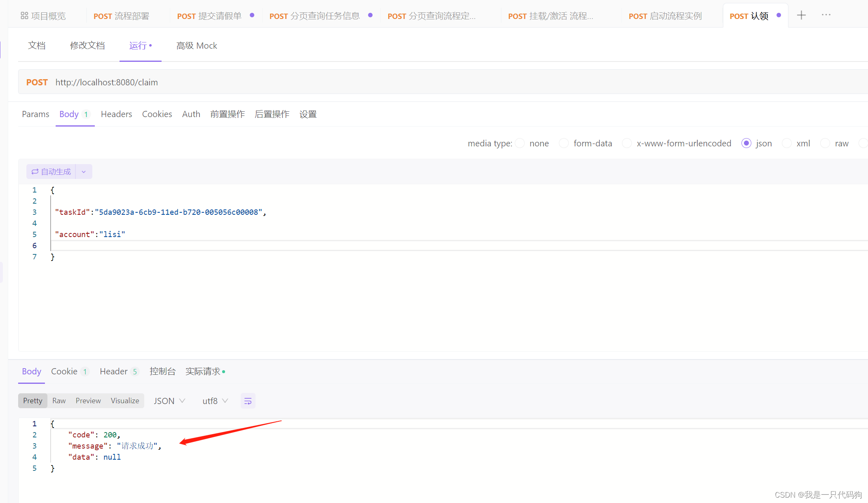Click the Visualize response view button
This screenshot has height=503, width=868.
tap(124, 400)
